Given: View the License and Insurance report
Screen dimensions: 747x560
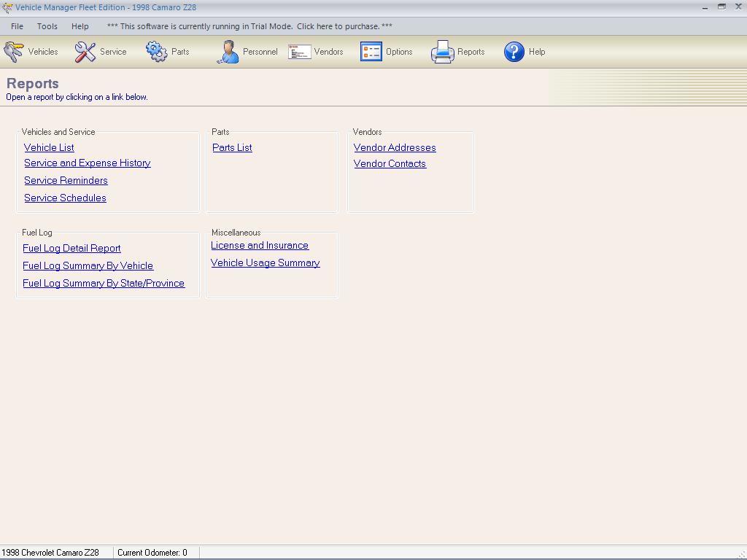Looking at the screenshot, I should point(260,245).
